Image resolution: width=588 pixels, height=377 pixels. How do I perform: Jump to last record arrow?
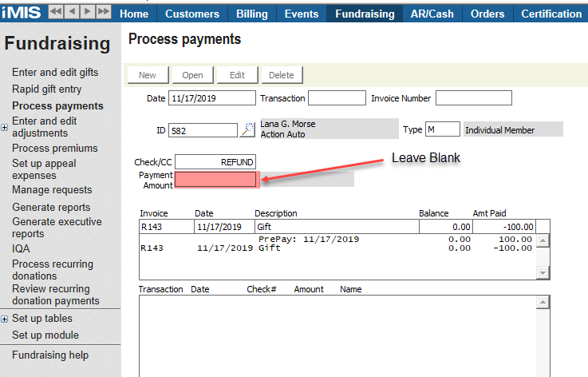click(104, 13)
